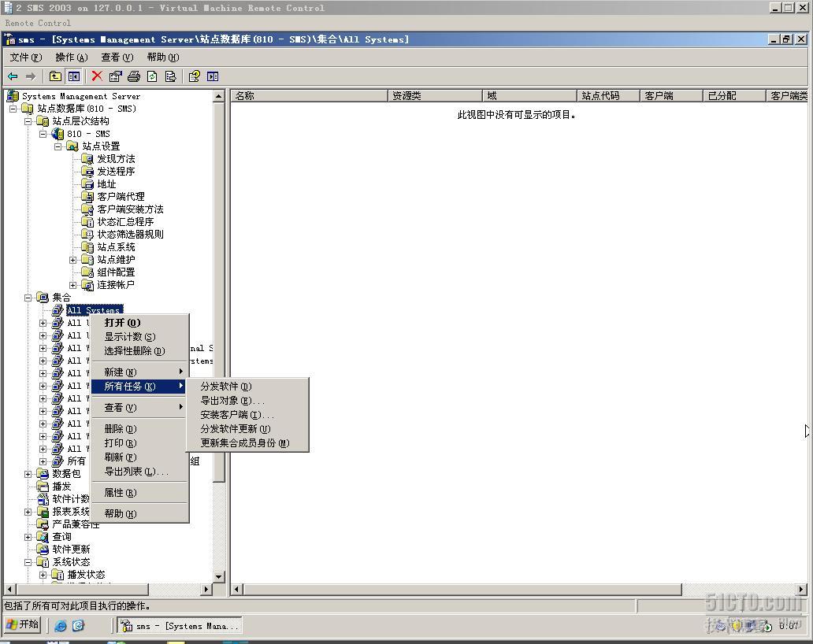
Task: Sort by the 资源类 column header
Action: point(435,96)
